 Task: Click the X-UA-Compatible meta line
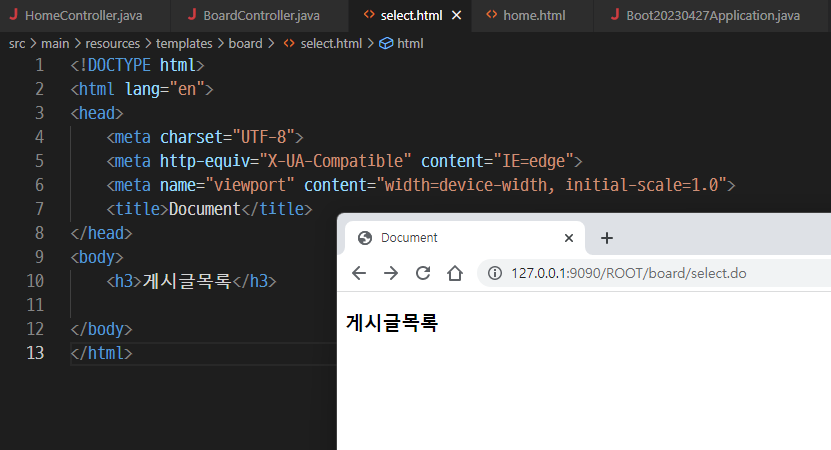[344, 161]
